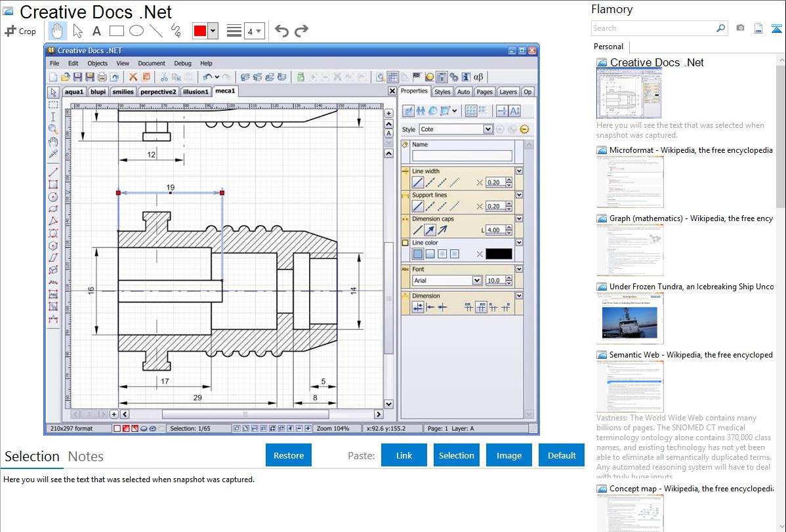
Task: Select the highlighted dimension text placement option
Action: pos(481,308)
